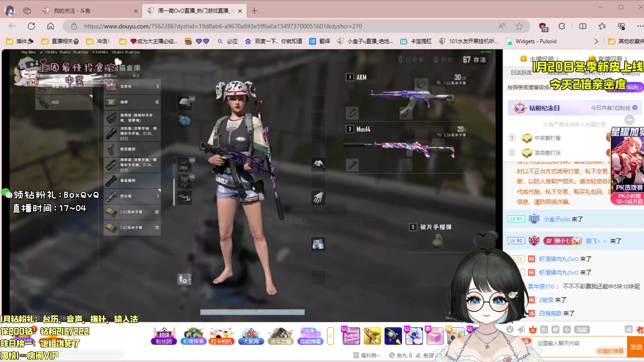Toggle the 粉 fans-only danmaku filter
The height and width of the screenshot is (362, 644).
pyautogui.click(x=544, y=329)
